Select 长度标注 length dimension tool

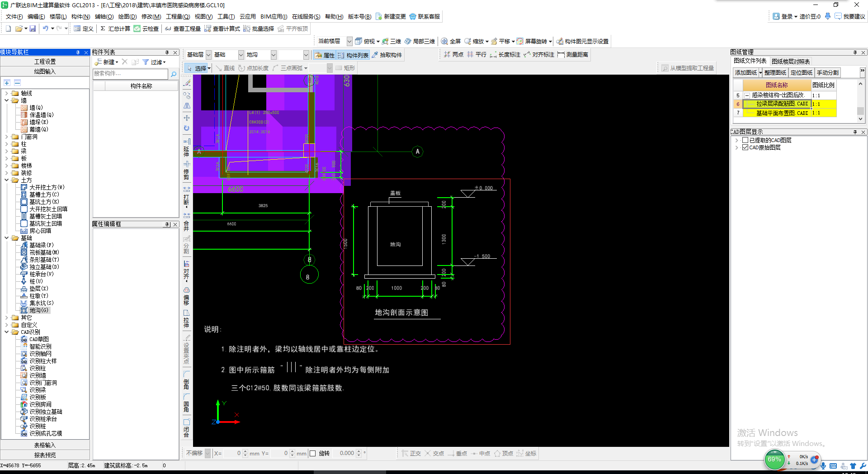(x=505, y=54)
